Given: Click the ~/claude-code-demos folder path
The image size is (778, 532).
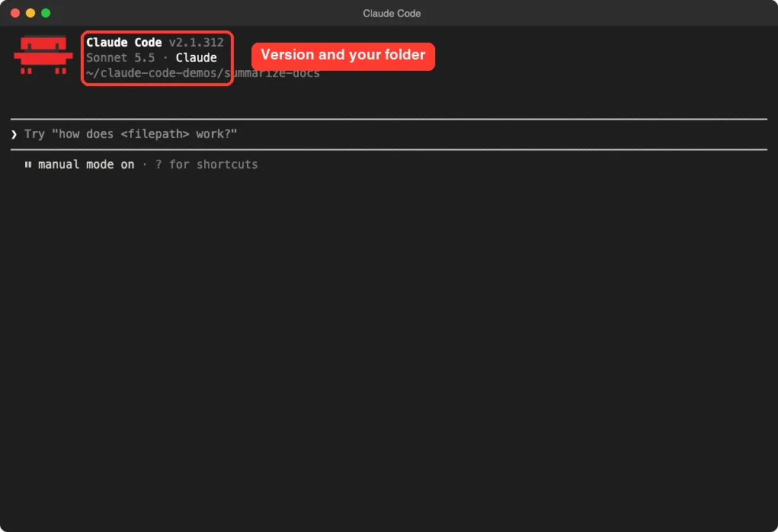Looking at the screenshot, I should click(x=203, y=73).
